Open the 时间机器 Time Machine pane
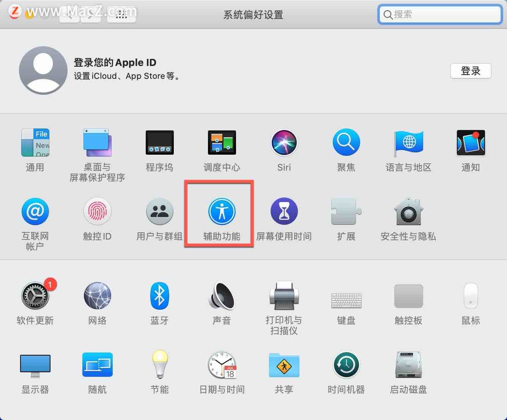 tap(346, 365)
